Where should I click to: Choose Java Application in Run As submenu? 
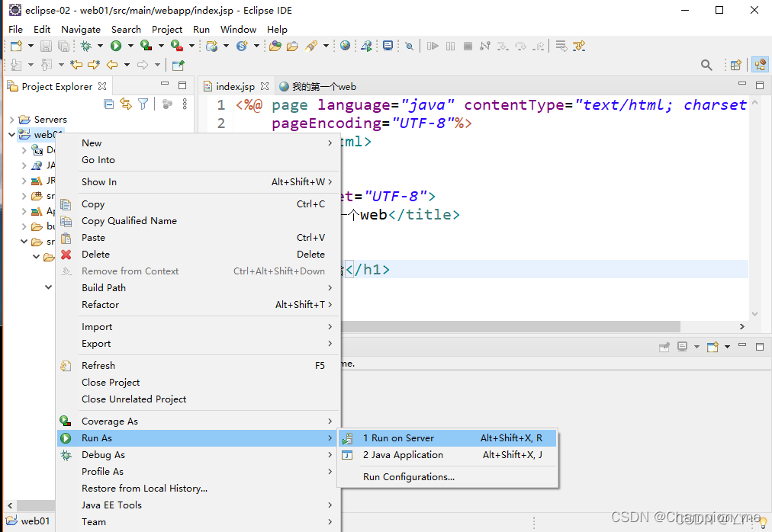pos(448,455)
